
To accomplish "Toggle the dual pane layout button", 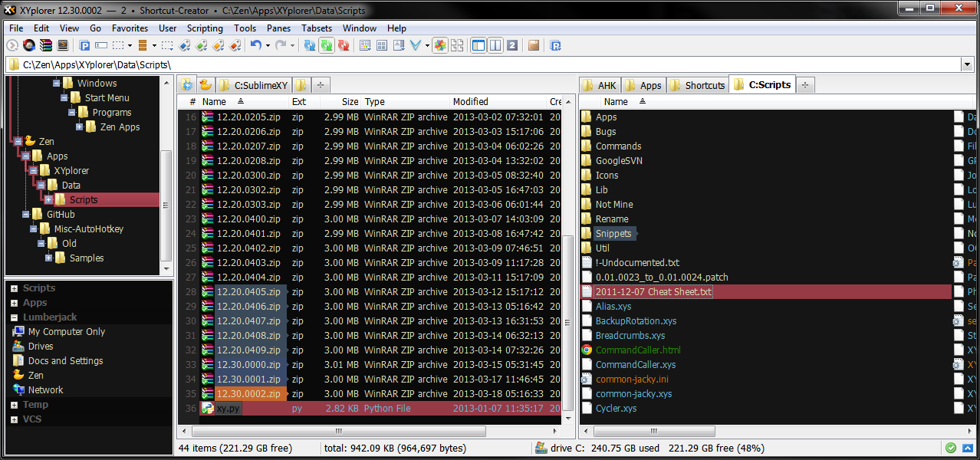I will (495, 46).
